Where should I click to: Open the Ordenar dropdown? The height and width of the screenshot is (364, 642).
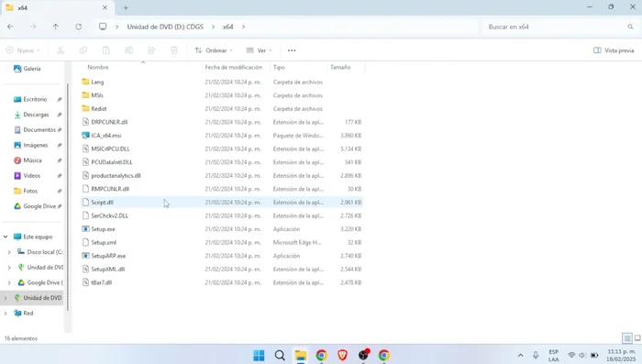[214, 50]
